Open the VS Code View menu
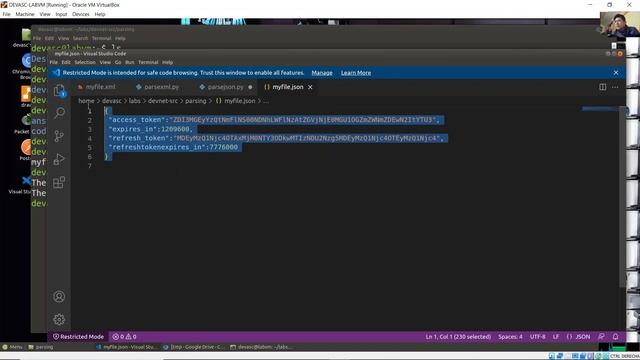 [105, 62]
